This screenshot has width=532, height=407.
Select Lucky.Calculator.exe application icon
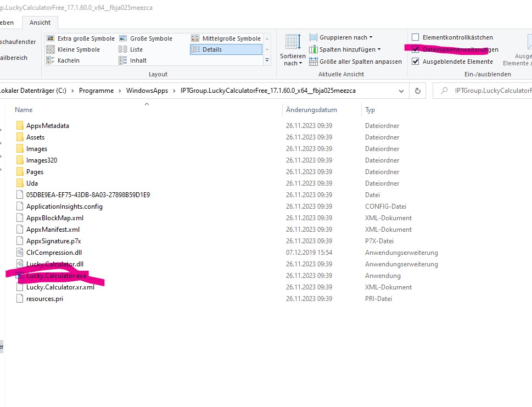click(x=20, y=276)
